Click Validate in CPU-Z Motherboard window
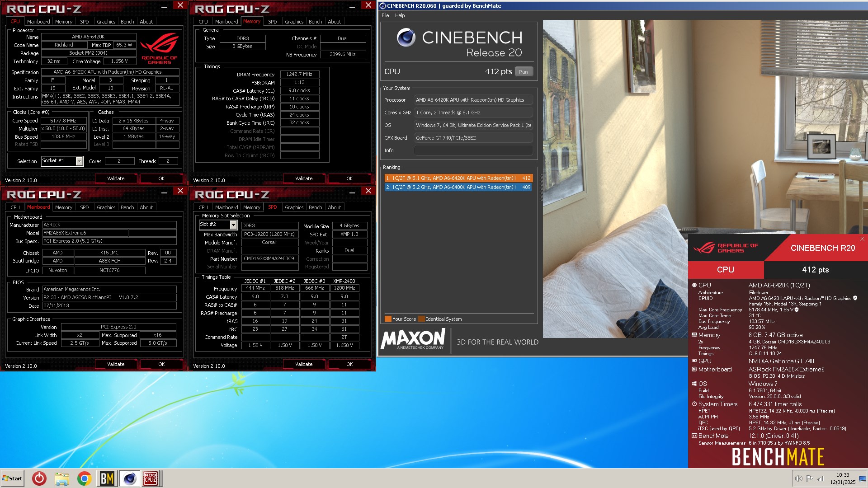Viewport: 868px width, 488px height. pos(116,364)
